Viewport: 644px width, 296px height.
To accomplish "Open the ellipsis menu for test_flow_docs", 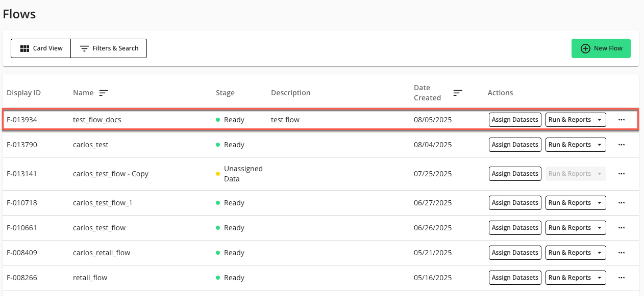I will coord(622,119).
